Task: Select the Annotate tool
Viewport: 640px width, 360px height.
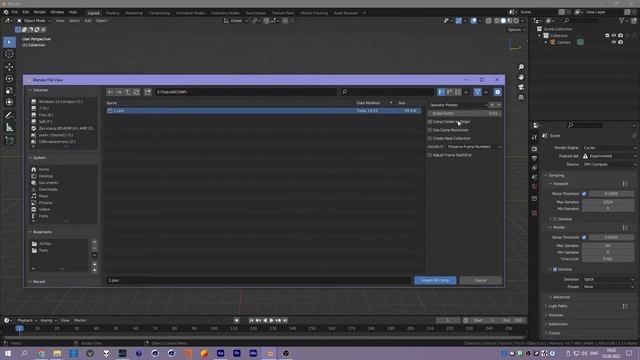Action: coord(9,116)
